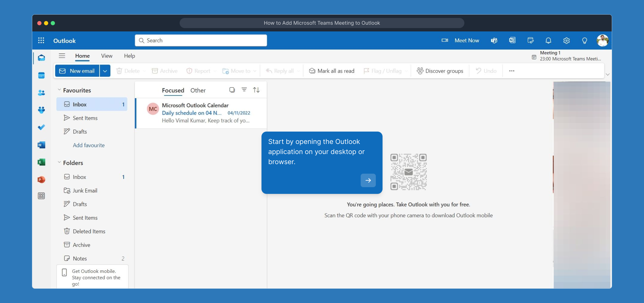644x303 pixels.
Task: Open the Calendar icon in left sidebar
Action: (41, 75)
